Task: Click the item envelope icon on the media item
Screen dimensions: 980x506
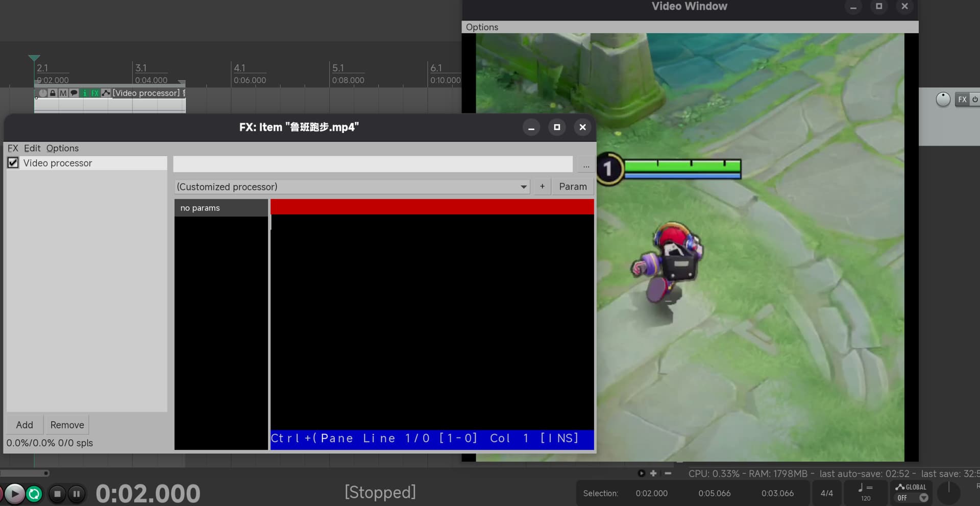Action: (x=106, y=93)
